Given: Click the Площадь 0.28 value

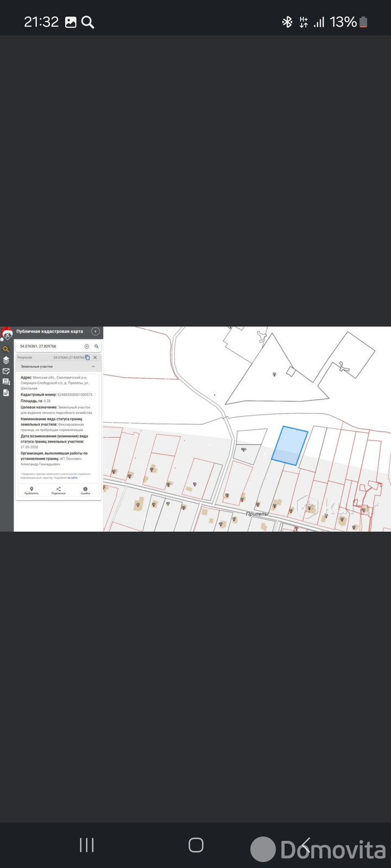Looking at the screenshot, I should click(x=47, y=401).
